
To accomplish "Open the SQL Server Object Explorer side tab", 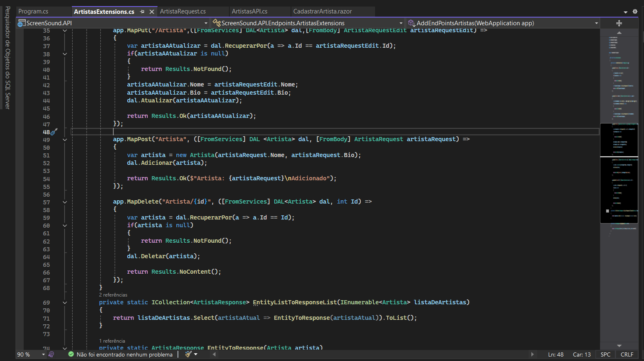I will tap(7, 58).
